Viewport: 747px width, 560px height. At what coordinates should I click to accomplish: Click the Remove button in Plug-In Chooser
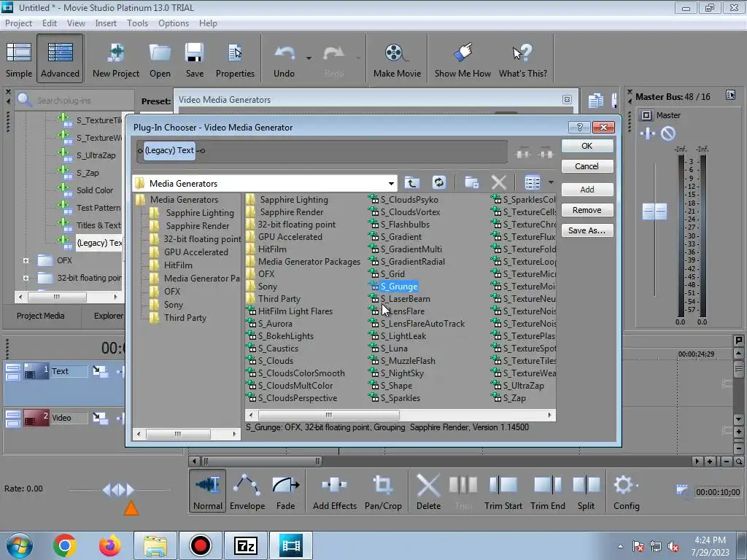pos(587,210)
